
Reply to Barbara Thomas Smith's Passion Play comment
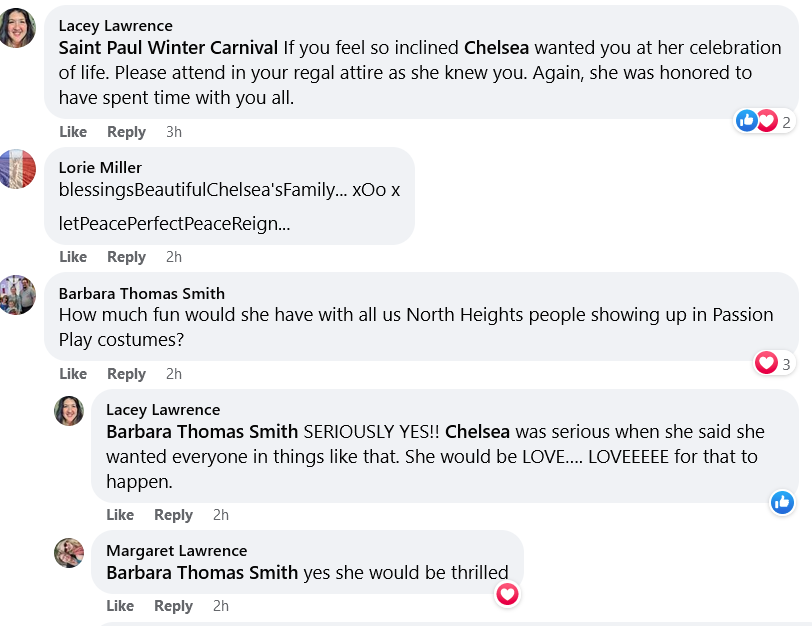pyautogui.click(x=126, y=374)
